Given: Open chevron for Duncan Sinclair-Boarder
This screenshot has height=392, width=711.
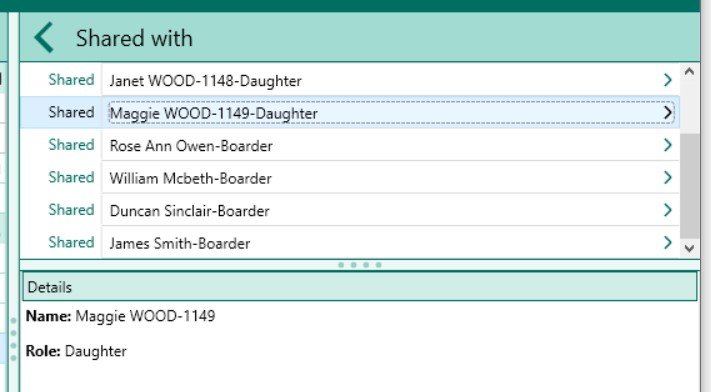Looking at the screenshot, I should point(667,210).
